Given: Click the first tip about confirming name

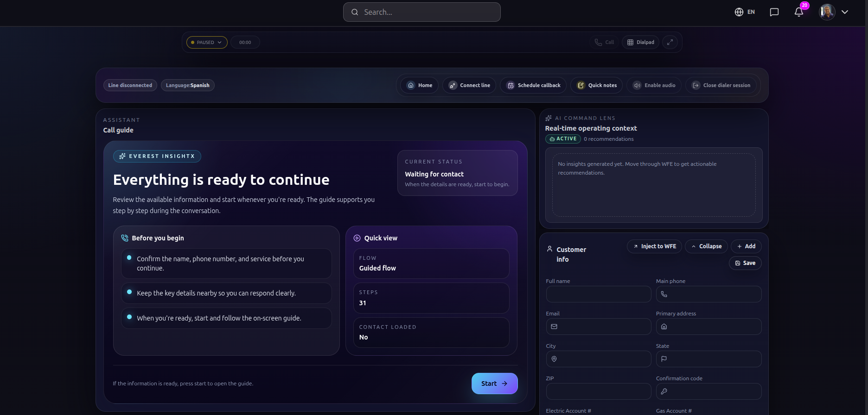Looking at the screenshot, I should 226,264.
